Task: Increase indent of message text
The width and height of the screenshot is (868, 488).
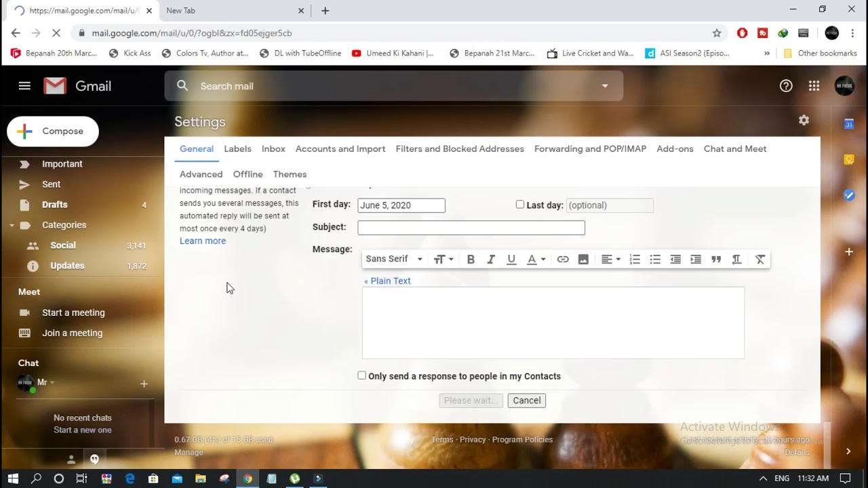Action: click(x=696, y=259)
